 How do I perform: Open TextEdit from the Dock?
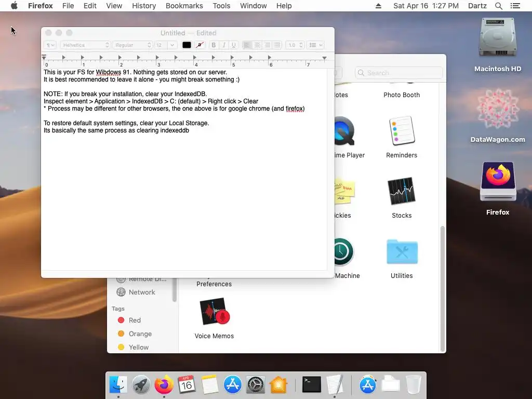point(335,384)
